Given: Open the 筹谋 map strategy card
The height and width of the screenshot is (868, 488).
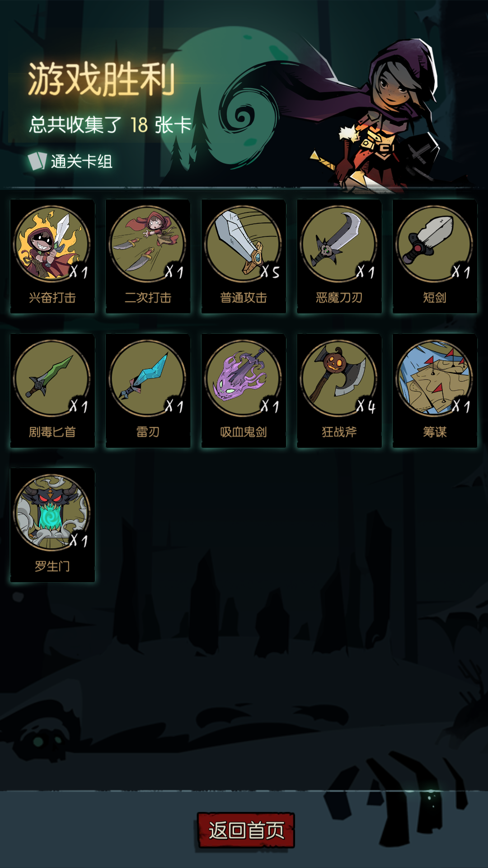Looking at the screenshot, I should click(x=435, y=391).
